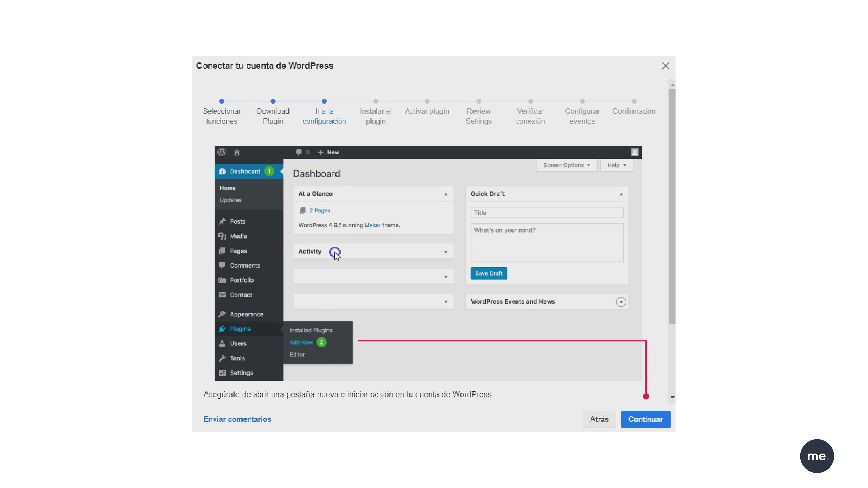Click the Plugins plug icon
This screenshot has height=488, width=868.
point(222,329)
